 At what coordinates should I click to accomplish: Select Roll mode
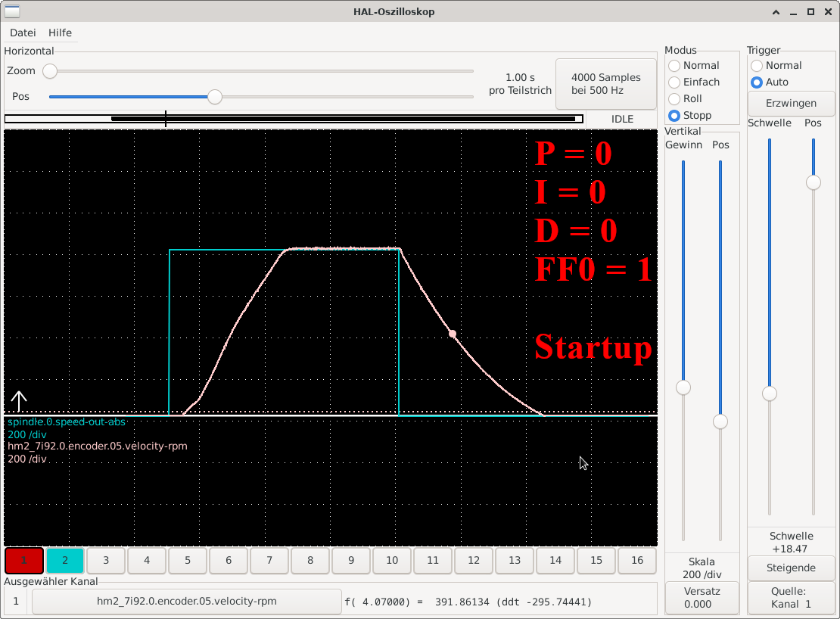[x=685, y=98]
